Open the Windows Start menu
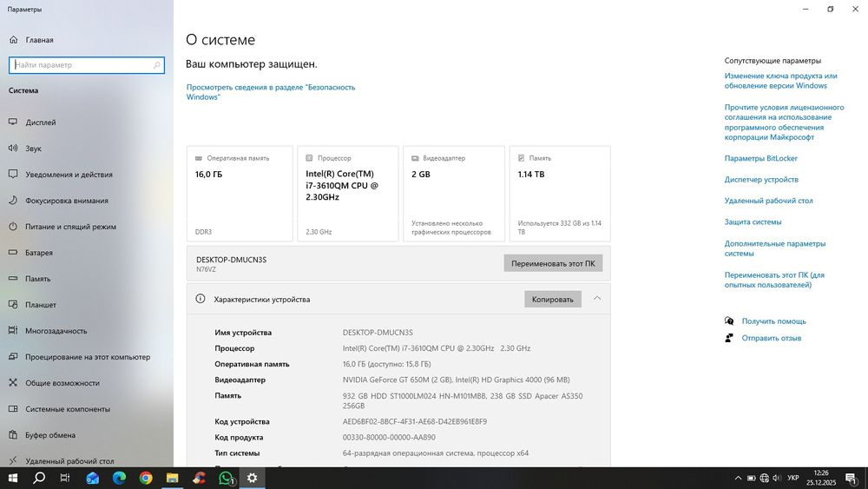The width and height of the screenshot is (868, 489). point(13,478)
